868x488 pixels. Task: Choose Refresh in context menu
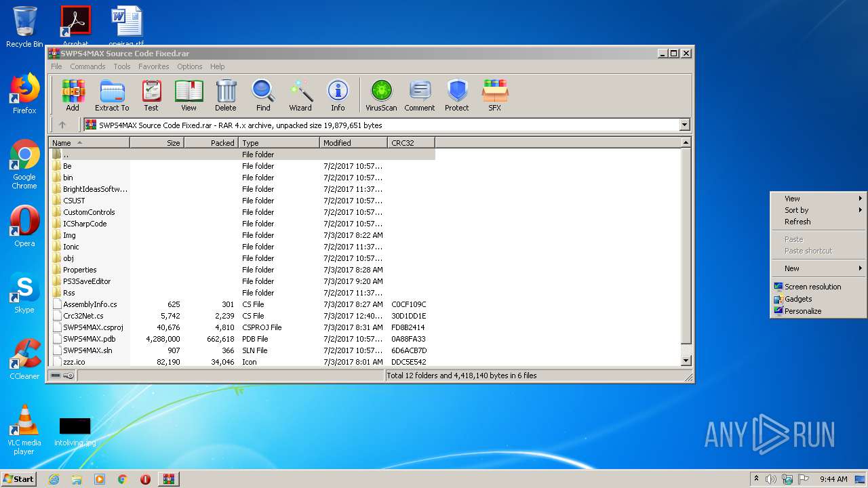pyautogui.click(x=818, y=222)
